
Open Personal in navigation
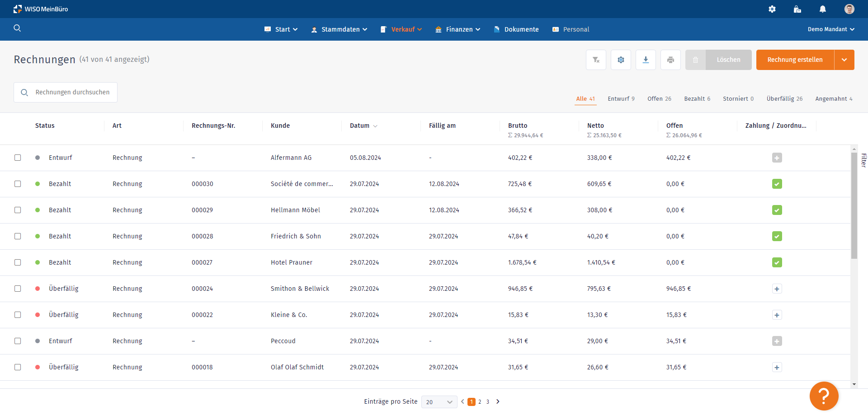pos(571,29)
